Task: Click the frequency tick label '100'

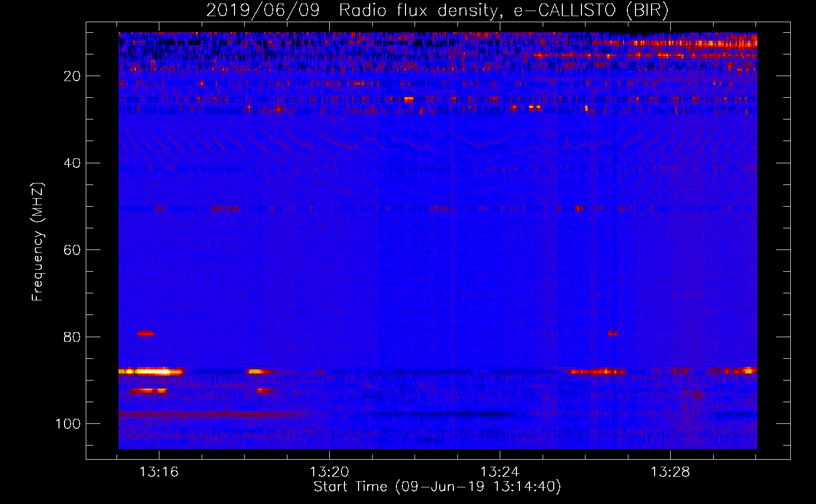Action: (68, 424)
